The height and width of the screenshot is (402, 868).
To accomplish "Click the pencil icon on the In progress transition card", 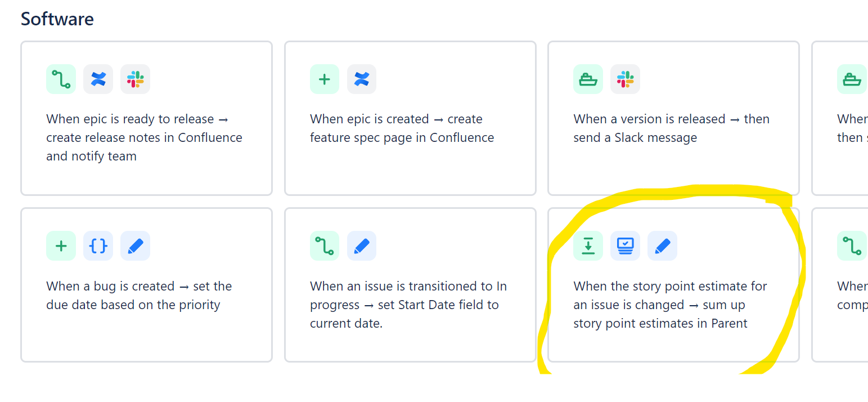I will [x=362, y=246].
